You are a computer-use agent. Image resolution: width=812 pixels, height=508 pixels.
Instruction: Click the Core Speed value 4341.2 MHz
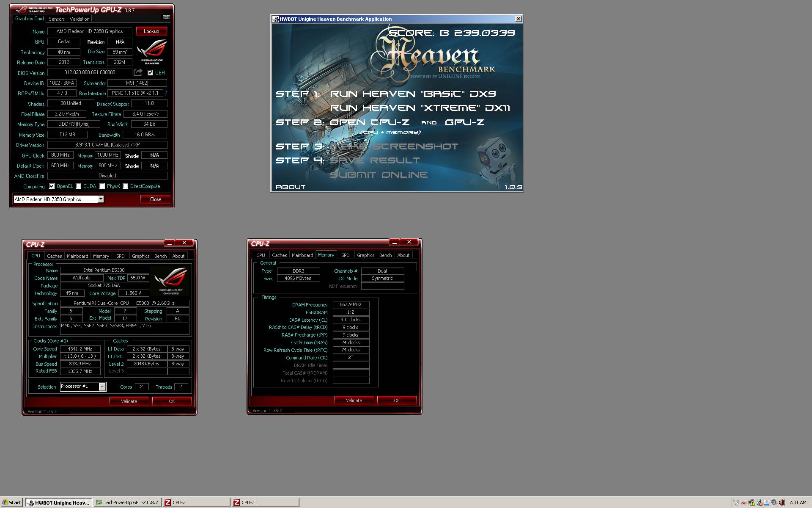[80, 349]
